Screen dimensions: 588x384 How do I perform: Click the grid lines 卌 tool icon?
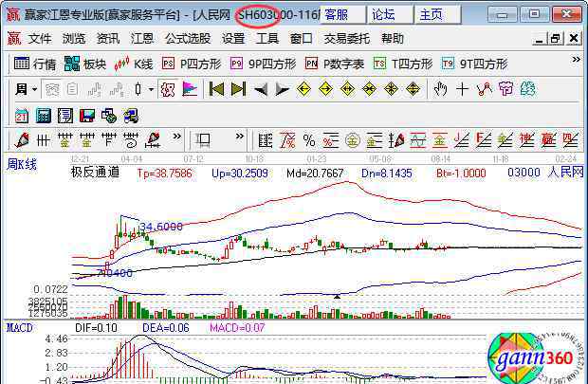coord(43,140)
